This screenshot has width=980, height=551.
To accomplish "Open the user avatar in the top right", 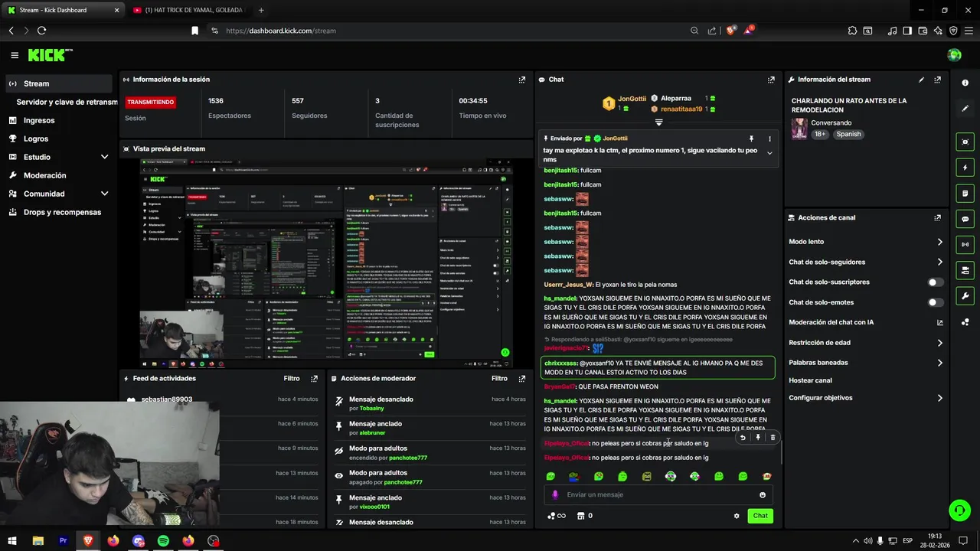I will [954, 55].
